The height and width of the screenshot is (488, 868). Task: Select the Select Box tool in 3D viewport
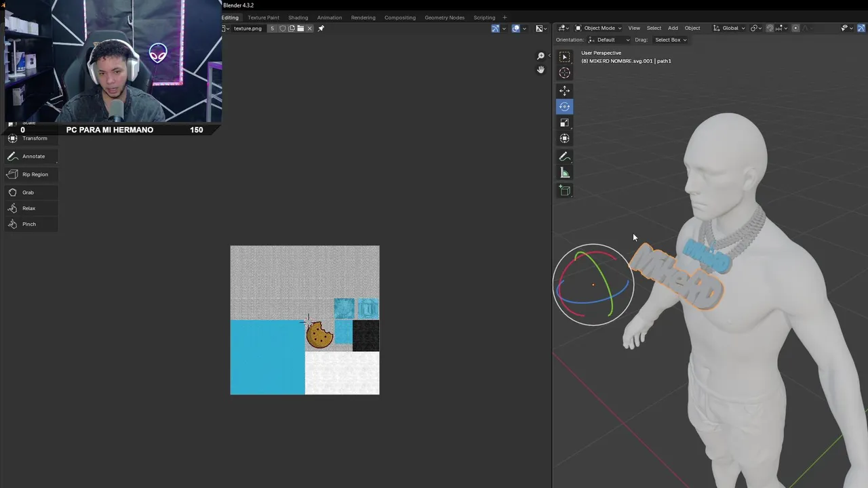tap(564, 56)
